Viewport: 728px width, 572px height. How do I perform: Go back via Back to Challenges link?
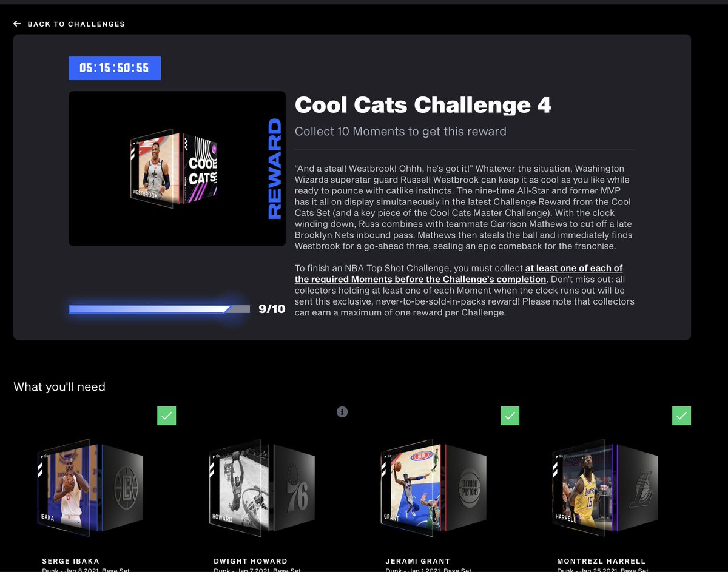click(x=69, y=24)
